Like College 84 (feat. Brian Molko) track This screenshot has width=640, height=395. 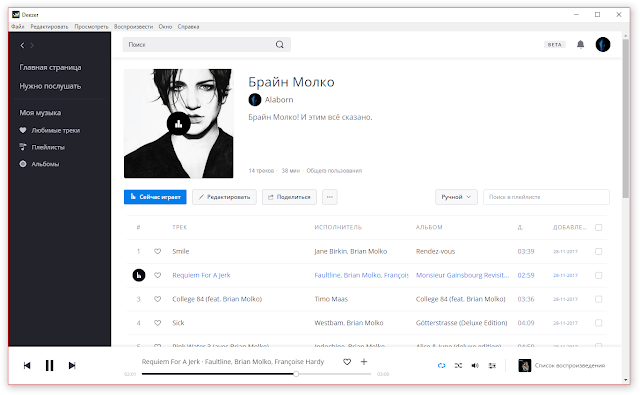tap(158, 299)
